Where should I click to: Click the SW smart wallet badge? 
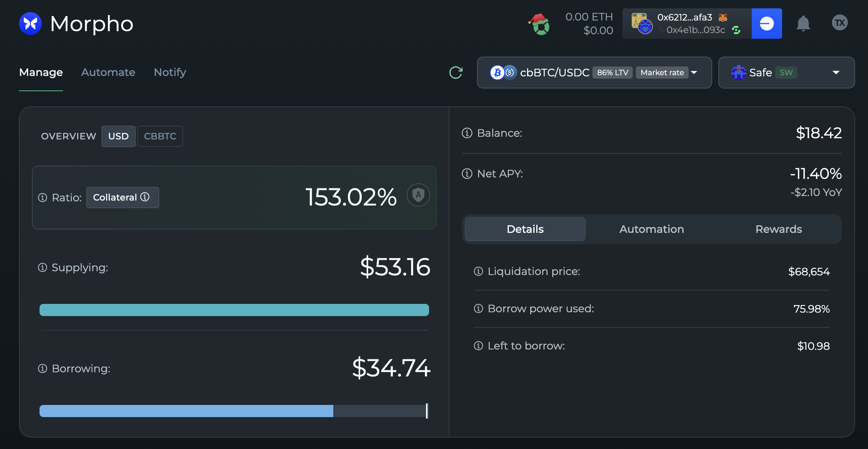[786, 73]
